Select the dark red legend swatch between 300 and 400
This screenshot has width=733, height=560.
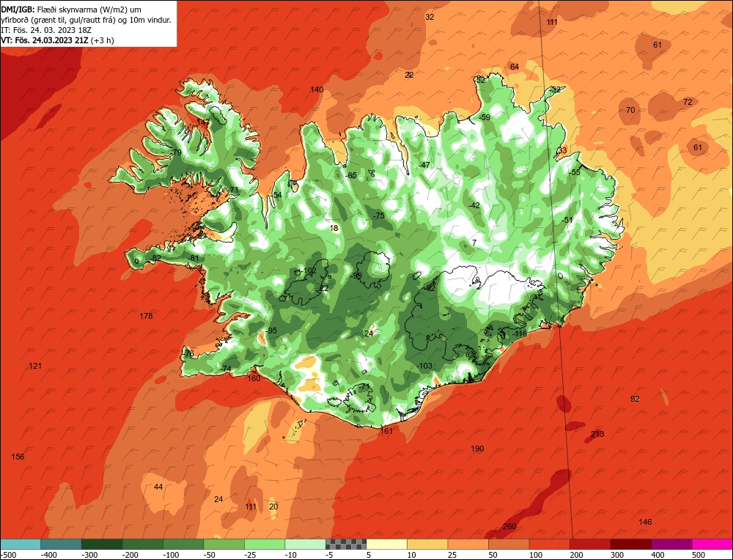tap(630, 544)
